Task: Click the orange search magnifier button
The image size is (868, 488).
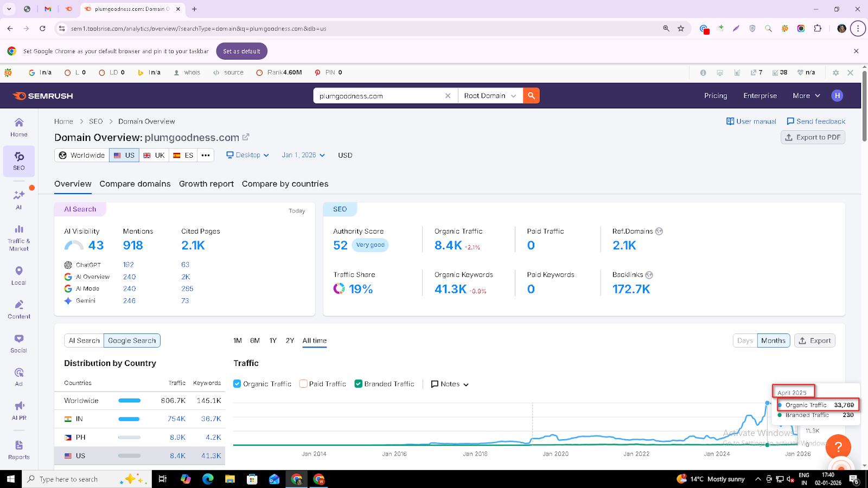Action: point(531,96)
